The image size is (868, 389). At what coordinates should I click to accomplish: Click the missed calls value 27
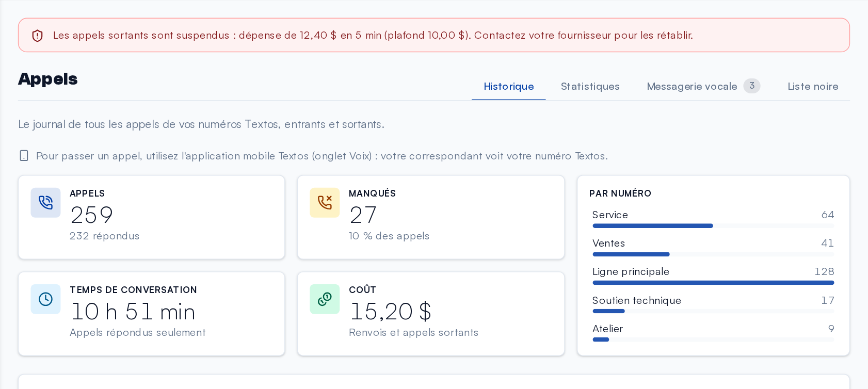coord(363,215)
